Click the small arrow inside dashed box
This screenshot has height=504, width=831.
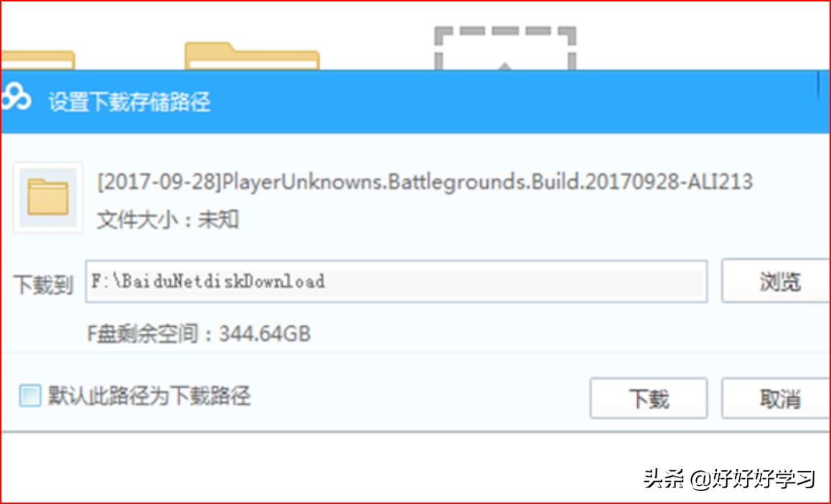[x=505, y=66]
